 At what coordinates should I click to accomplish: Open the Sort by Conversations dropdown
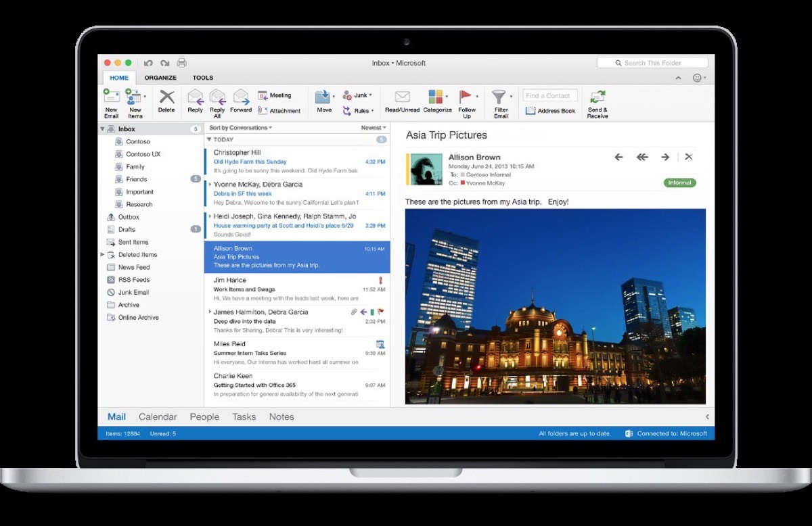(x=239, y=127)
